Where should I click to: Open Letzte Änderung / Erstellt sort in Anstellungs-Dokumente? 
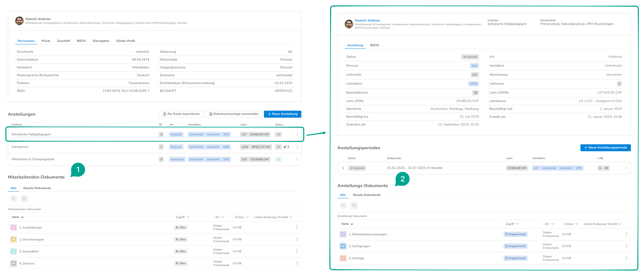[602, 224]
